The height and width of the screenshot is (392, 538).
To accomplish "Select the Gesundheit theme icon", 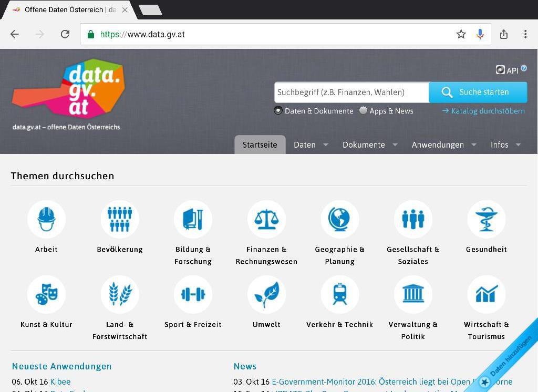I will tap(486, 219).
